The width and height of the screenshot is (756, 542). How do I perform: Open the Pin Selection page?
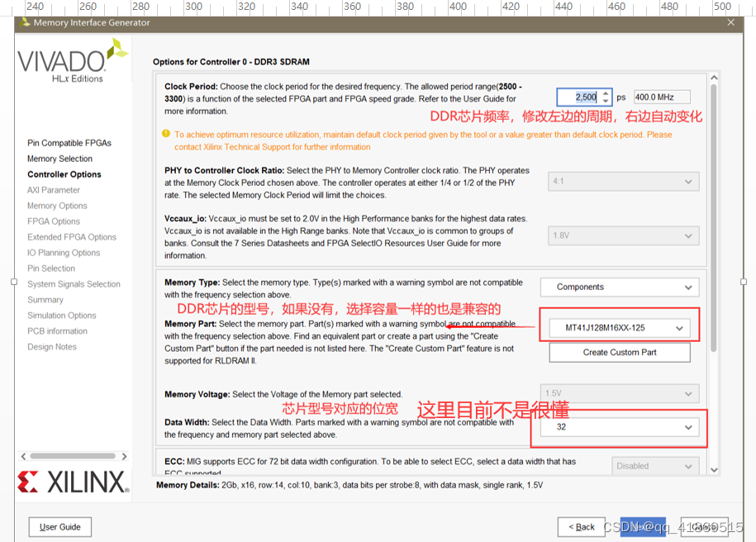51,268
